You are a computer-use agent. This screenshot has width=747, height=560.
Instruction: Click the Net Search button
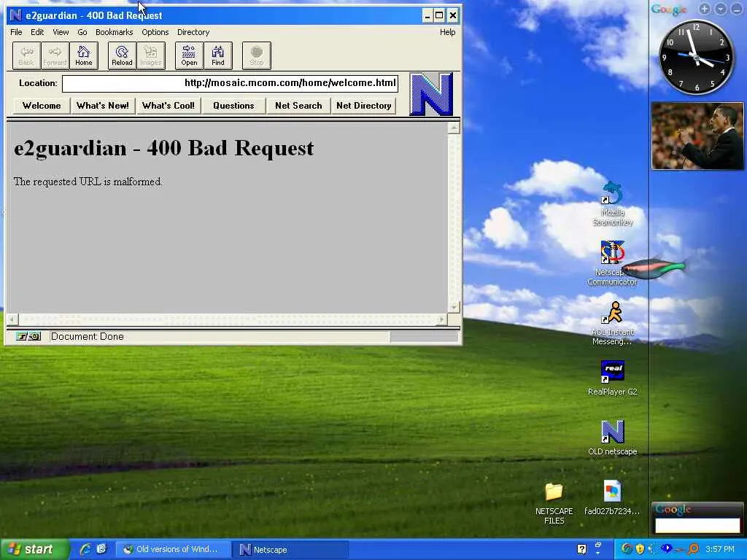coord(298,106)
